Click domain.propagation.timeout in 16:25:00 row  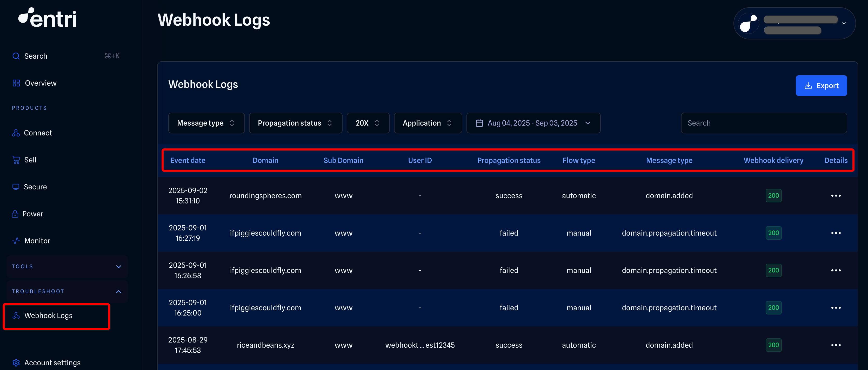669,308
